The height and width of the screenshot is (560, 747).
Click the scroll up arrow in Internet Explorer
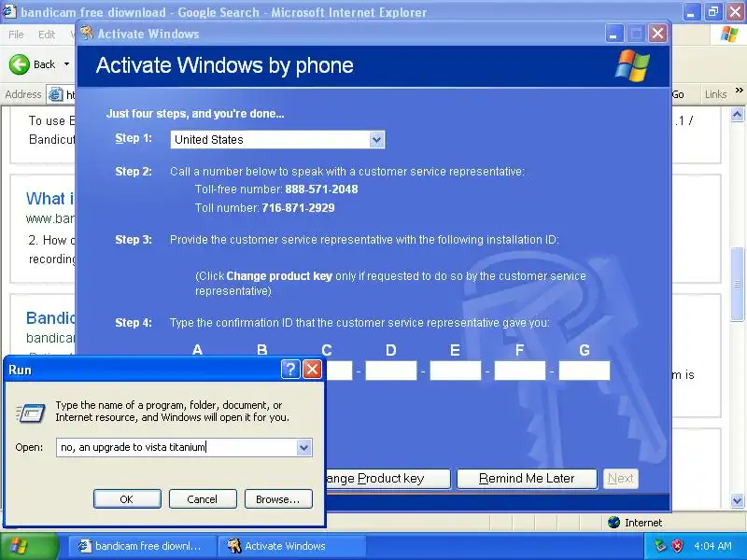tap(737, 114)
